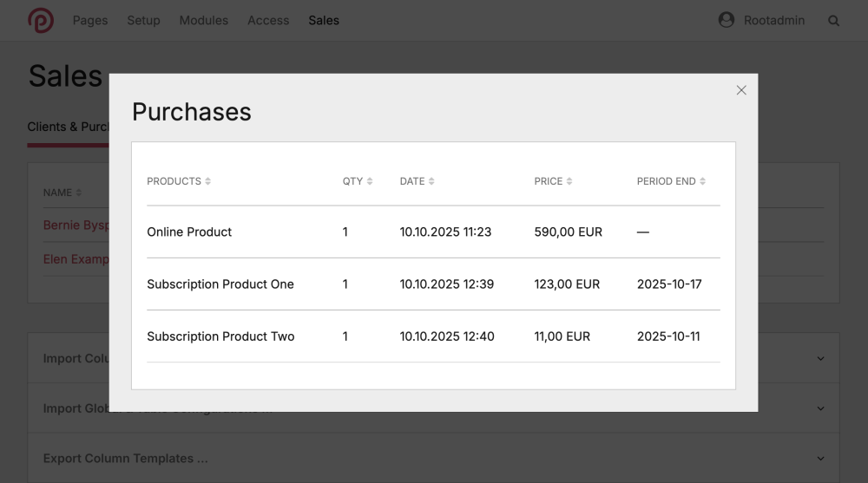Sort by Qty column sort icon
The height and width of the screenshot is (483, 868).
click(370, 181)
